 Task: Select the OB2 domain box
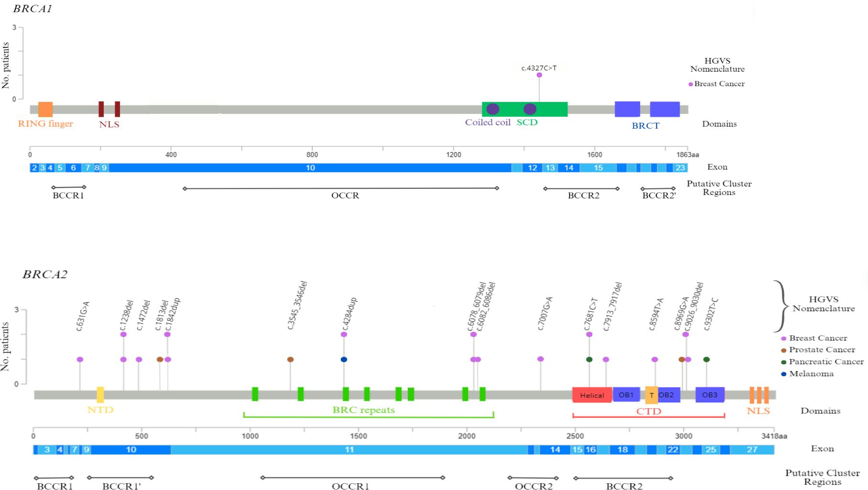pos(669,395)
